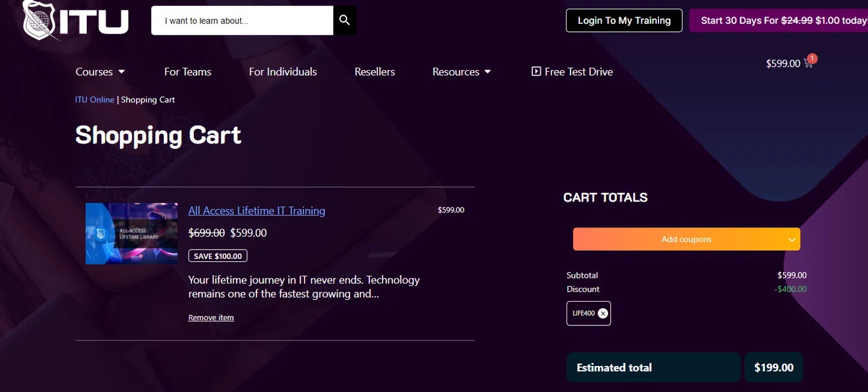Click the Estimated total $199.00 amount
Image resolution: width=868 pixels, height=392 pixels.
pos(774,367)
